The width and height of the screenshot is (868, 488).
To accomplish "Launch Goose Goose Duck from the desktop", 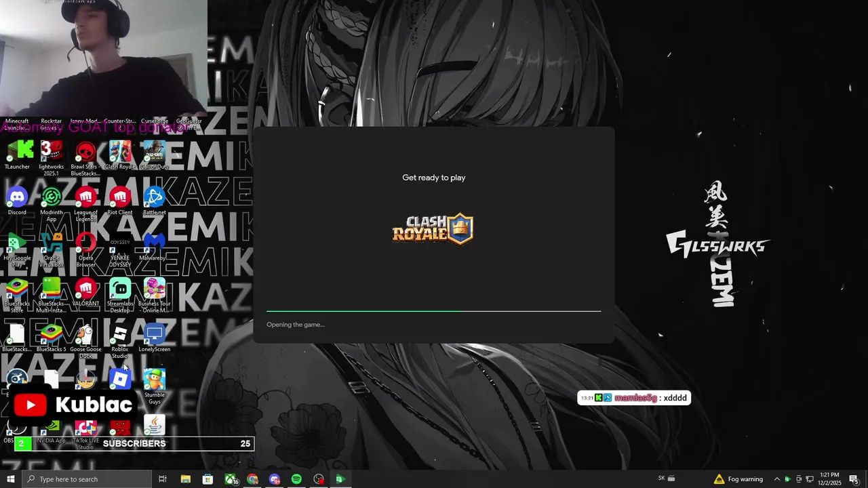I will 85,341.
